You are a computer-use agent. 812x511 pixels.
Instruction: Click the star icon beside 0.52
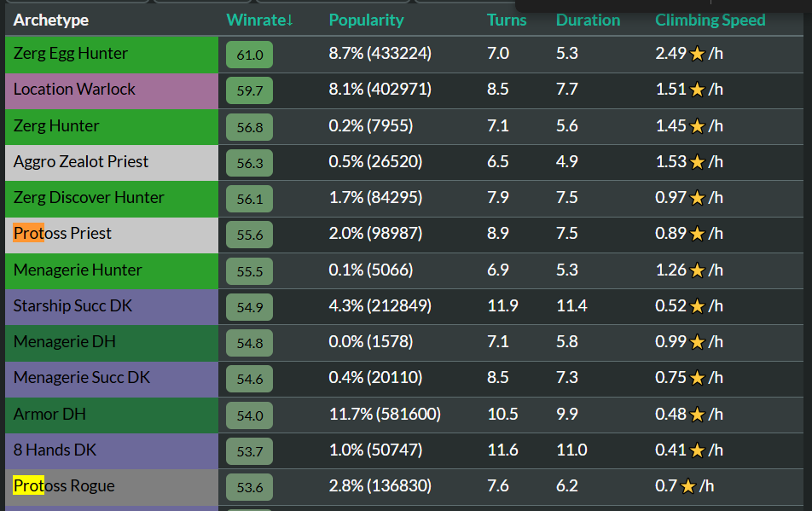[x=698, y=306]
